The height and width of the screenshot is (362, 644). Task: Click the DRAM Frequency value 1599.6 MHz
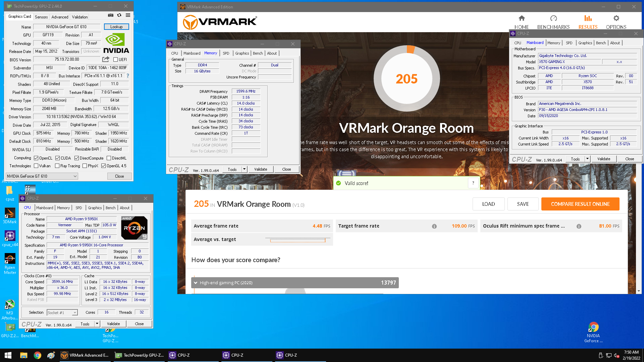[x=246, y=91]
